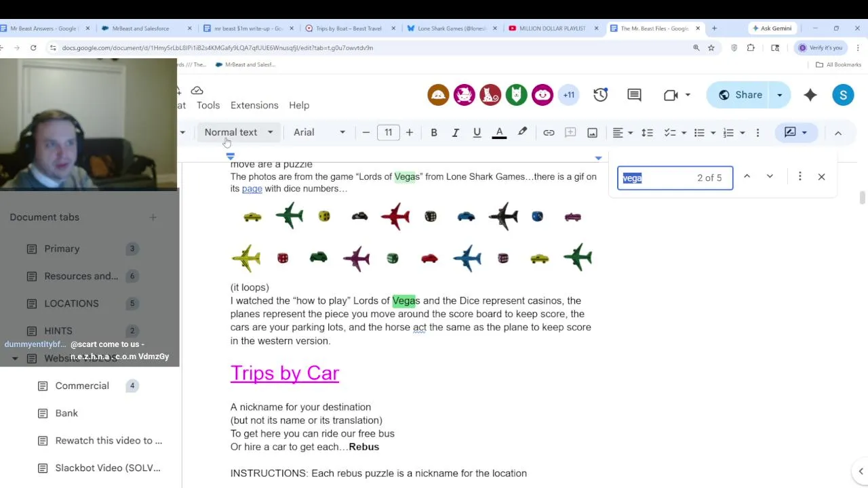Expand the side panel arrow
The image size is (868, 488).
[861, 472]
